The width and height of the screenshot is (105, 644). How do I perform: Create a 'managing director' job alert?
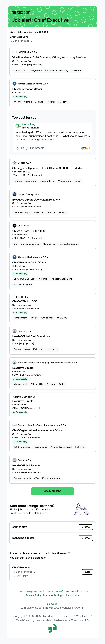[x=86, y=538]
